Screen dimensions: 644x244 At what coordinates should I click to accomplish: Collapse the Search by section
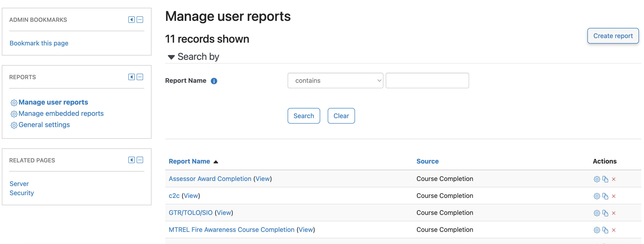(171, 57)
